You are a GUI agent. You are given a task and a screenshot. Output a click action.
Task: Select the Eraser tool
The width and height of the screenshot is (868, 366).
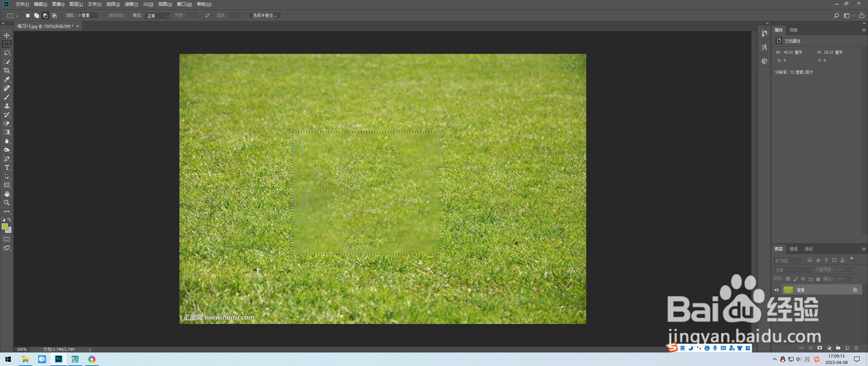tap(7, 123)
